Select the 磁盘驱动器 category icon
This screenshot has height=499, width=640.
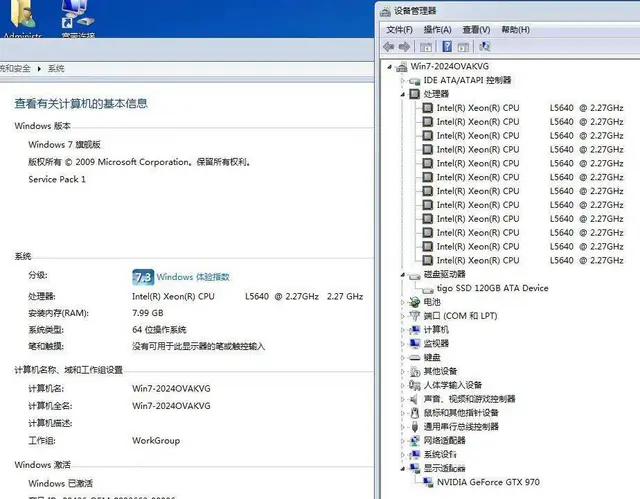pyautogui.click(x=415, y=275)
